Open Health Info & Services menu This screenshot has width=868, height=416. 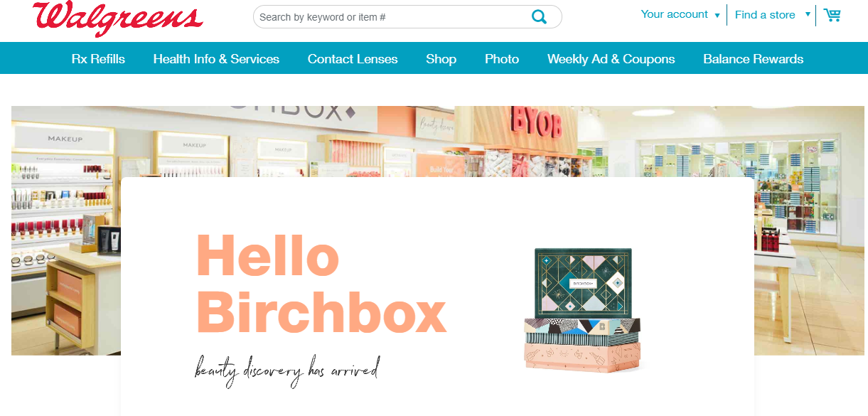216,59
